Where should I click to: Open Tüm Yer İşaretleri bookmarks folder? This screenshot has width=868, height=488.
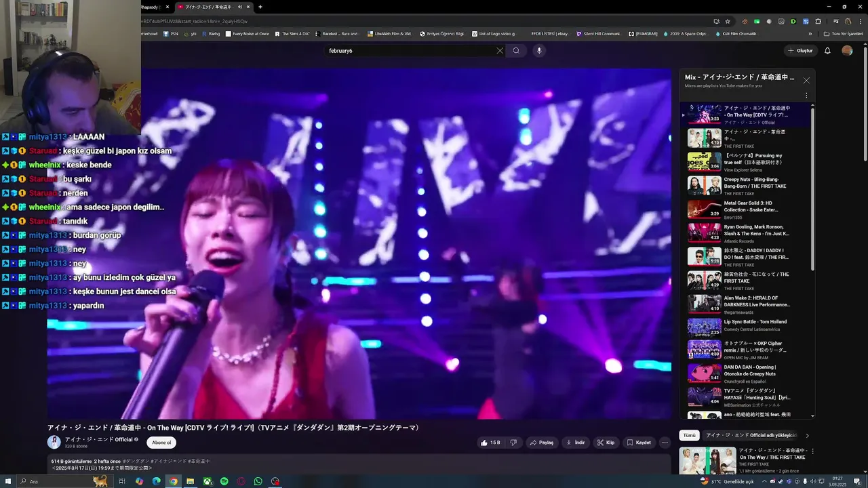coord(844,33)
